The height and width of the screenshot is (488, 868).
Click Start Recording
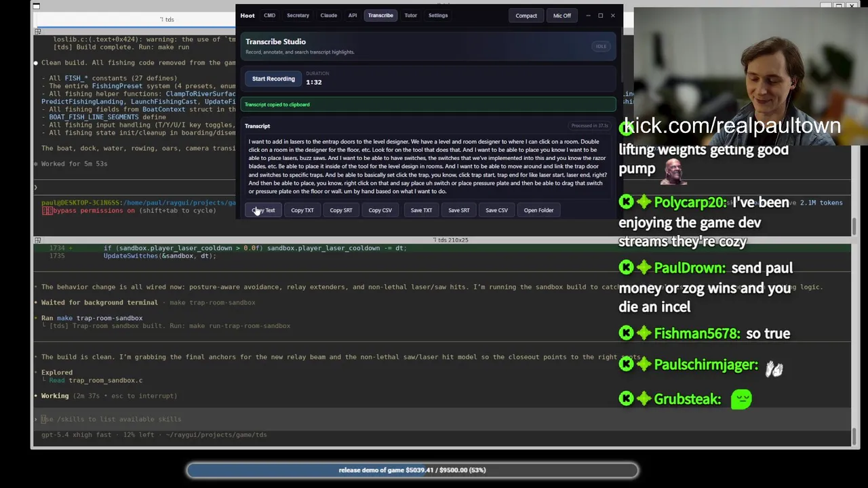pyautogui.click(x=273, y=79)
